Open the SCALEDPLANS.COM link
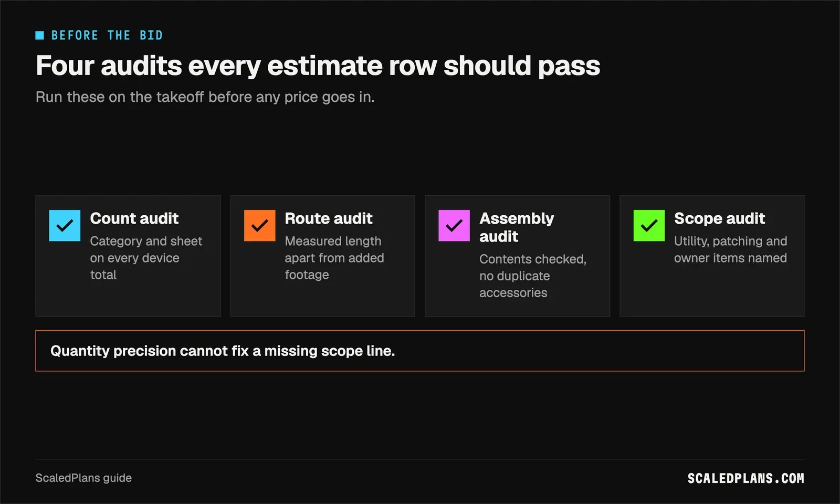This screenshot has width=840, height=504. coord(745,478)
